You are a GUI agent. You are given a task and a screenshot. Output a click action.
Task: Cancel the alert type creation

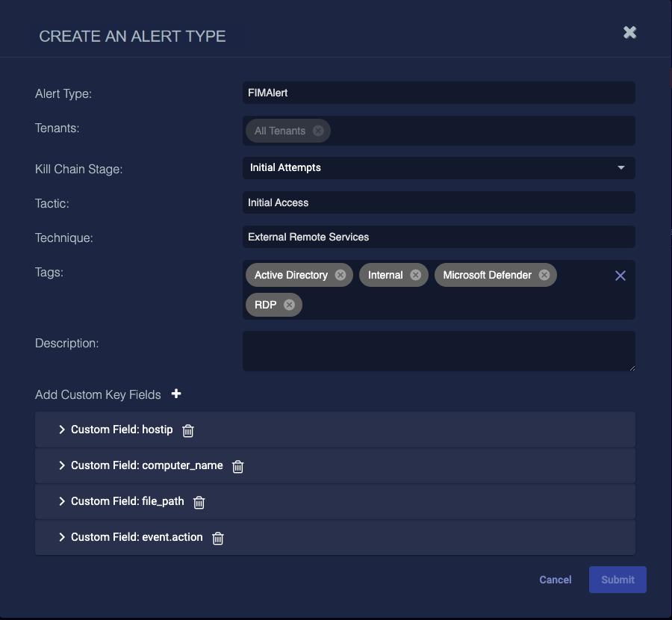[x=556, y=580]
